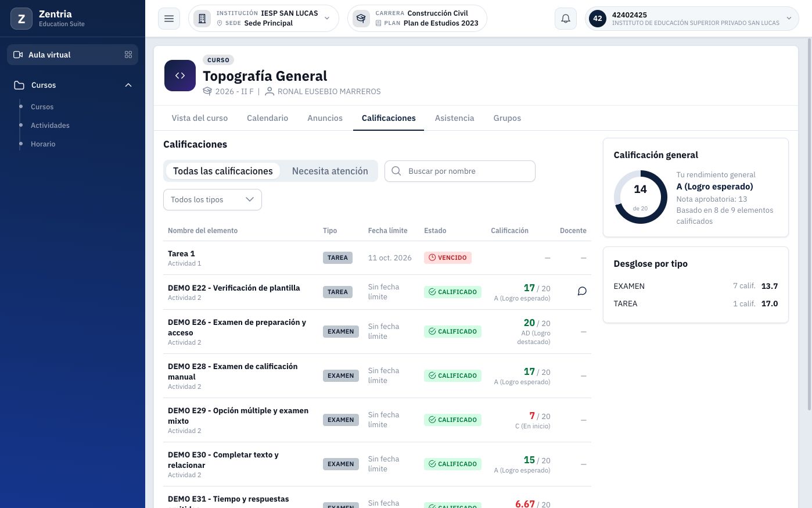The width and height of the screenshot is (812, 508).
Task: Click the 11 oct. 2026 due date
Action: point(390,257)
